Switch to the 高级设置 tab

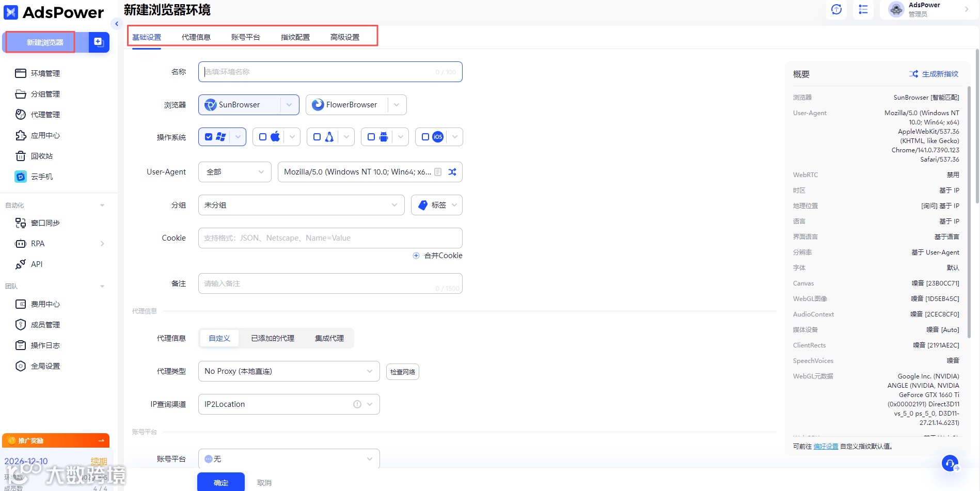(x=345, y=37)
